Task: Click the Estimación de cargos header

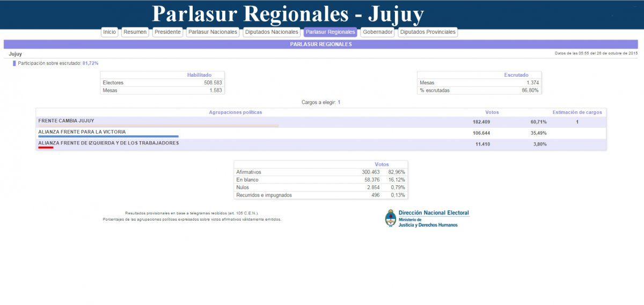Action: 577,112
